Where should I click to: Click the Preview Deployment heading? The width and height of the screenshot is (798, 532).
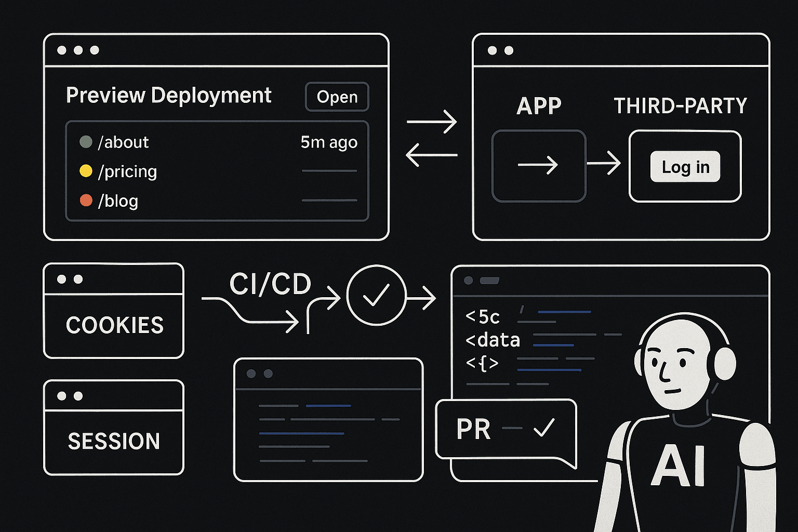pyautogui.click(x=169, y=95)
